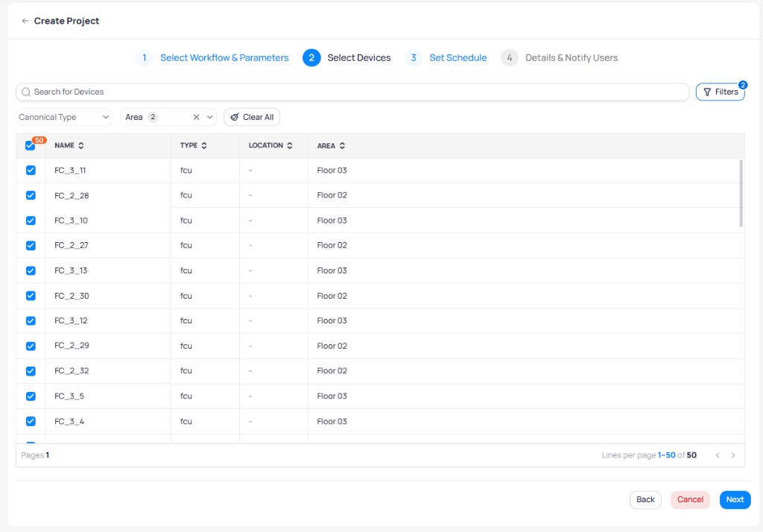The height and width of the screenshot is (532, 763).
Task: Go to previous page arrow
Action: click(x=718, y=455)
